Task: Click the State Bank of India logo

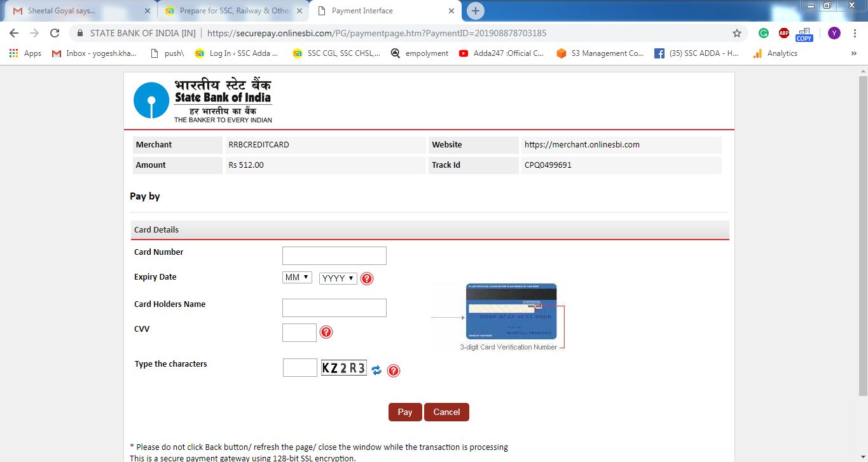Action: click(x=203, y=100)
